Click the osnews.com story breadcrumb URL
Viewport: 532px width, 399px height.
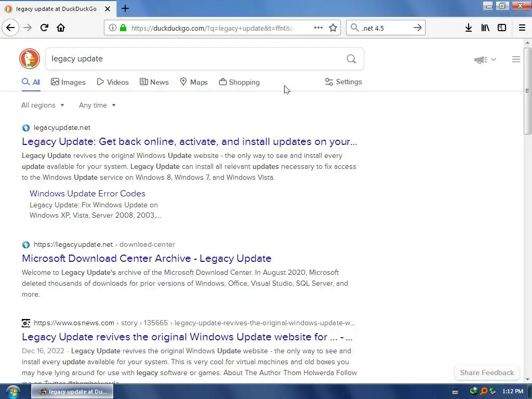[194, 323]
